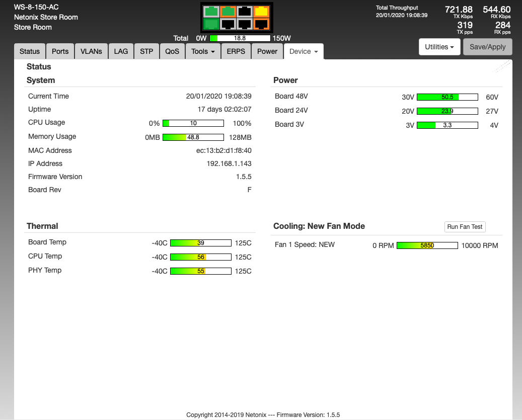Expand the Tools dropdown tab
Viewport: 522px width, 420px height.
pyautogui.click(x=203, y=51)
